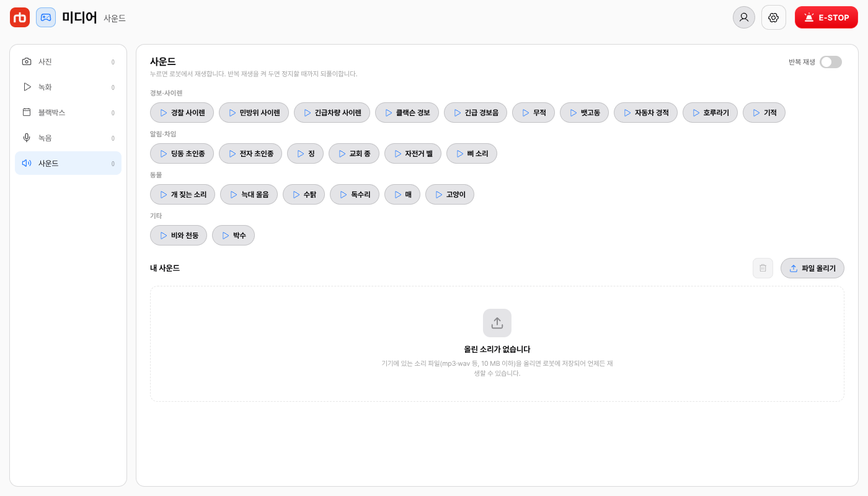Play the 비와 천둥 sound
This screenshot has height=496, width=868.
pyautogui.click(x=179, y=236)
